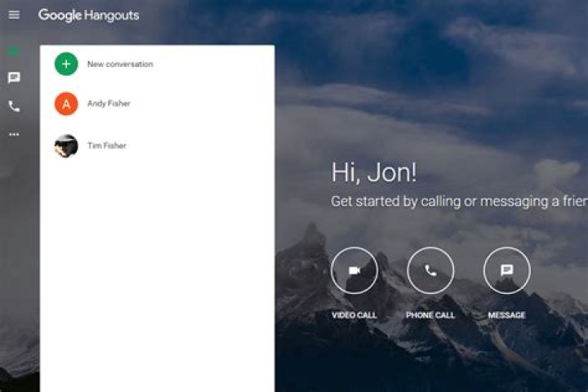
Task: Expand the More options ellipsis in sidebar
Action: click(14, 134)
